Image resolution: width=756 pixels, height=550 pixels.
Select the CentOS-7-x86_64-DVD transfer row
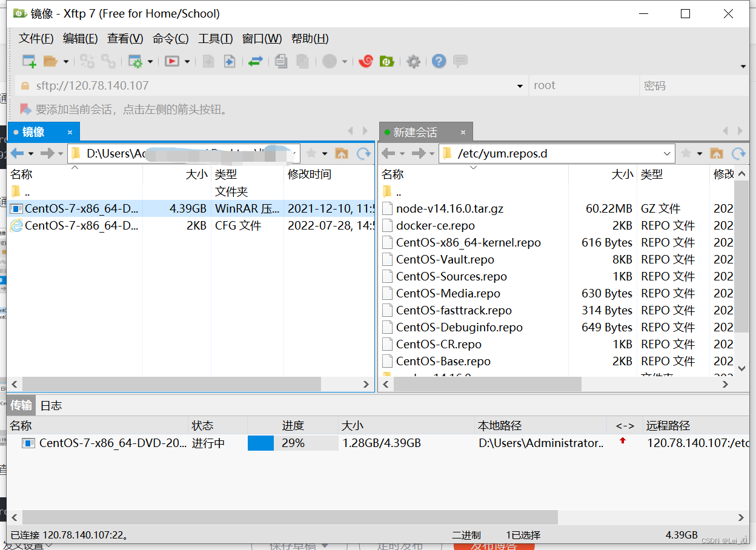point(378,443)
